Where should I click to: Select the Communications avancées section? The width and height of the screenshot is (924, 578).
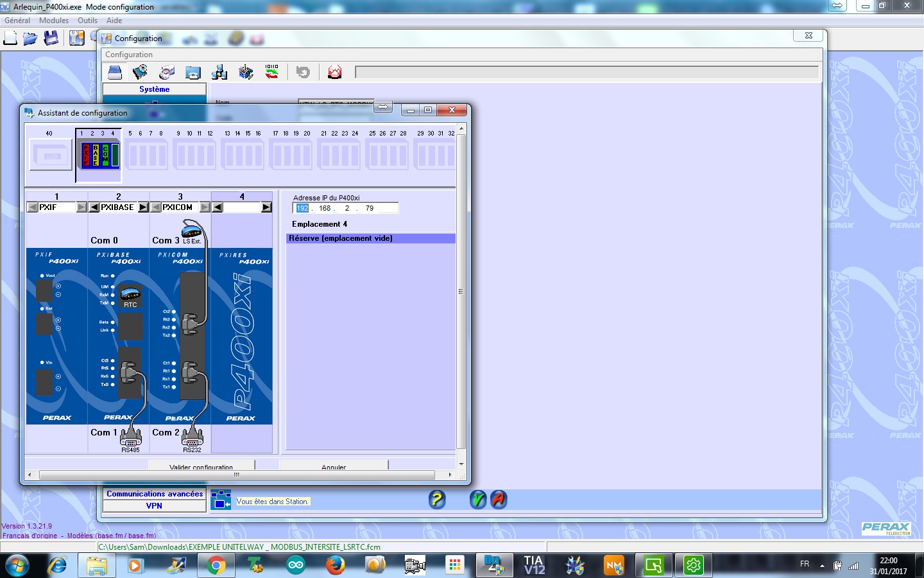(155, 494)
